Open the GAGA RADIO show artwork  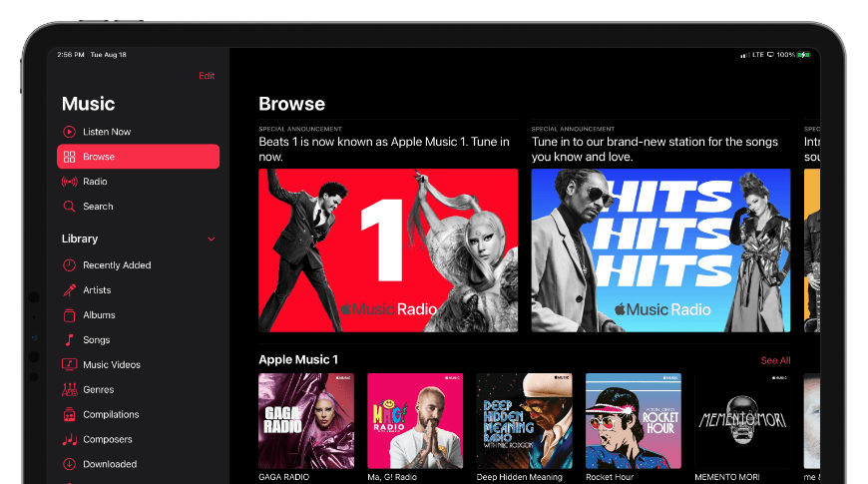[x=306, y=421]
